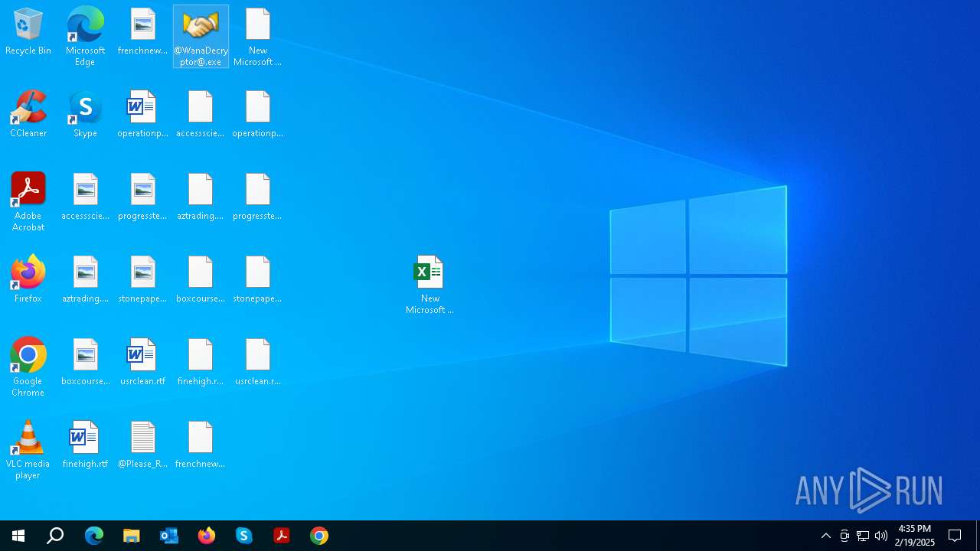The width and height of the screenshot is (980, 551).
Task: Select the blank boxcourse... file icon
Action: [x=201, y=281]
